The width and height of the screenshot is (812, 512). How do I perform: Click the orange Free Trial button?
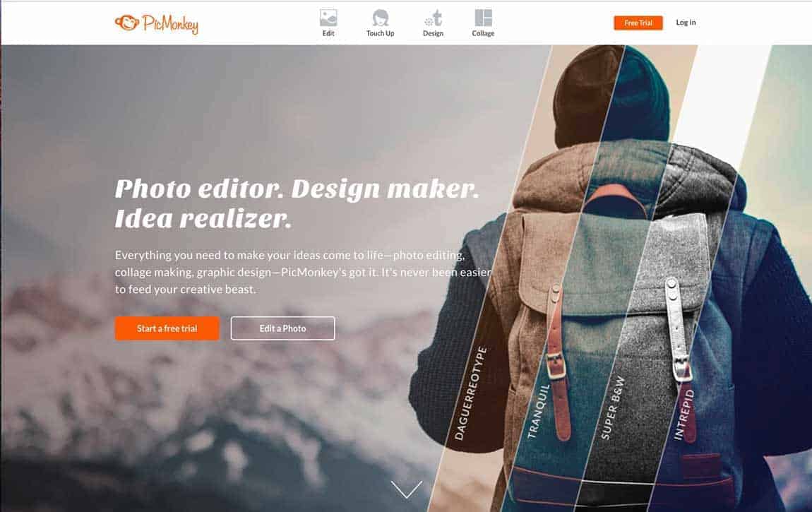tap(638, 23)
